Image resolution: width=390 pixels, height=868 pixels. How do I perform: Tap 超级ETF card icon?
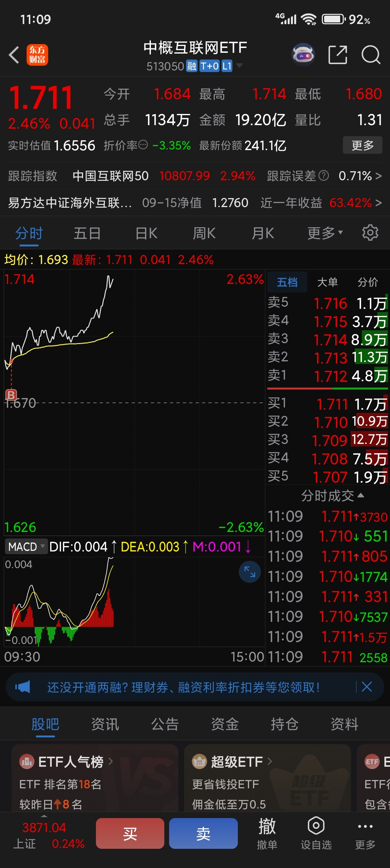(x=199, y=761)
